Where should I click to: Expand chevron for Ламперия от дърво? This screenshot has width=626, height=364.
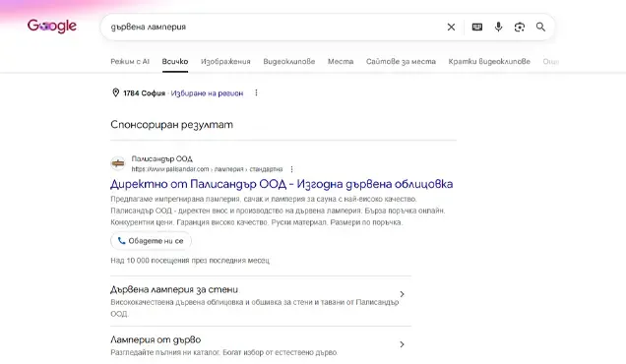[x=402, y=344]
